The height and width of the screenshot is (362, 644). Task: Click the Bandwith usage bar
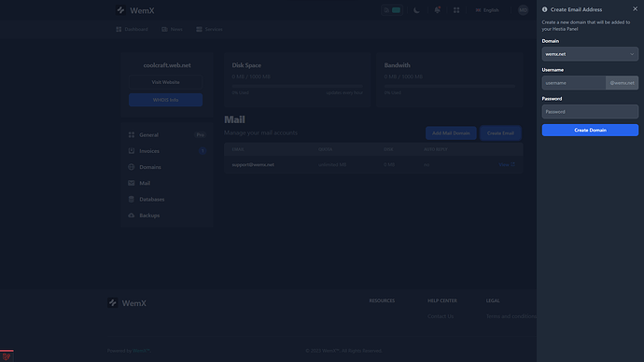[449, 86]
